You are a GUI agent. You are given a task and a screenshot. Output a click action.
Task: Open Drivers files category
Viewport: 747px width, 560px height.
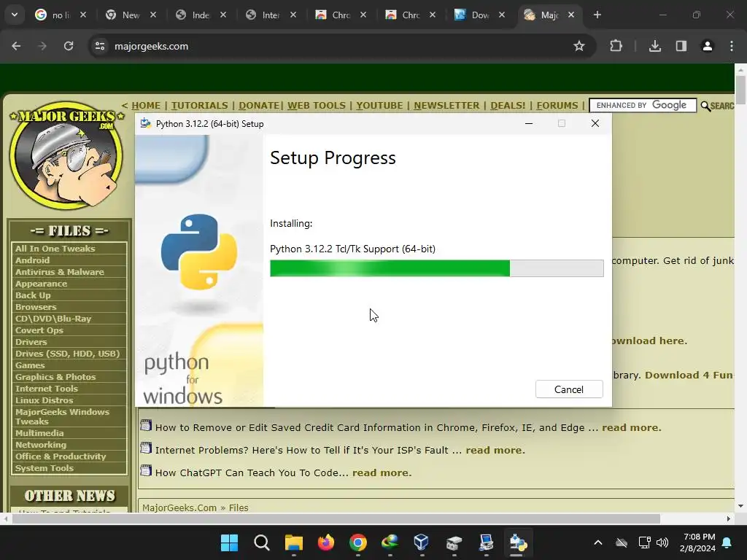click(31, 342)
